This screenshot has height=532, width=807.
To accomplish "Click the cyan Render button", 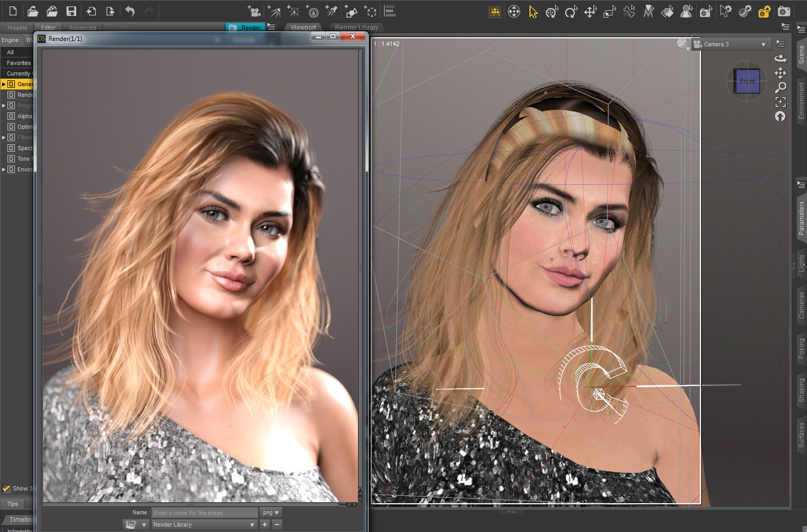I will click(245, 27).
